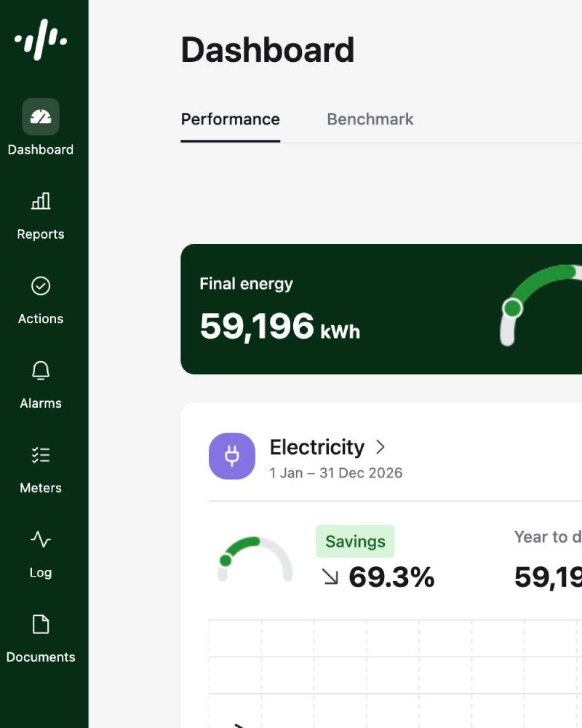The image size is (582, 728).
Task: Open Alarms via the bell icon
Action: (x=41, y=371)
